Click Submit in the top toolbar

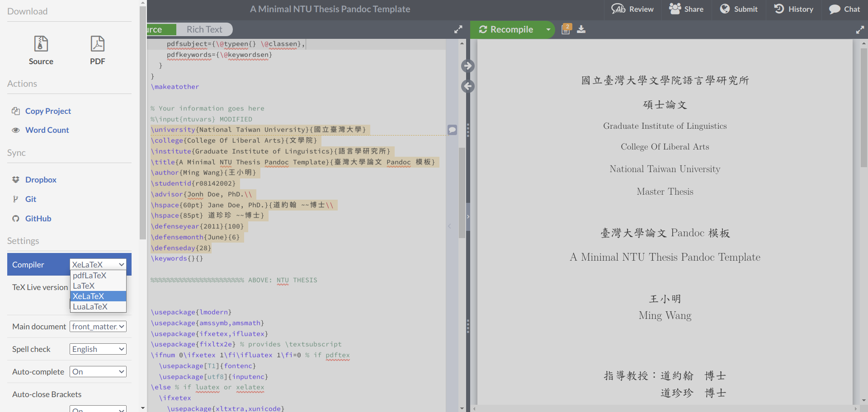click(739, 9)
